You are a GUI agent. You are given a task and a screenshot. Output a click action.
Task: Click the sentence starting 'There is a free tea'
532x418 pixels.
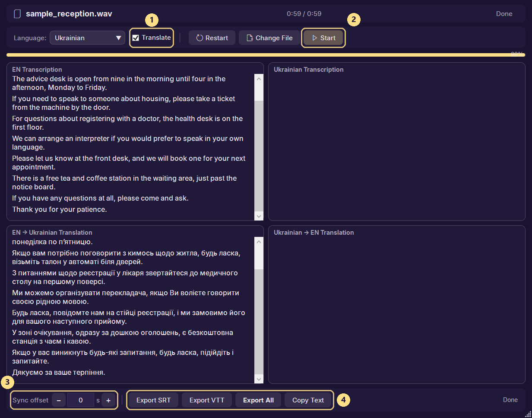click(124, 183)
